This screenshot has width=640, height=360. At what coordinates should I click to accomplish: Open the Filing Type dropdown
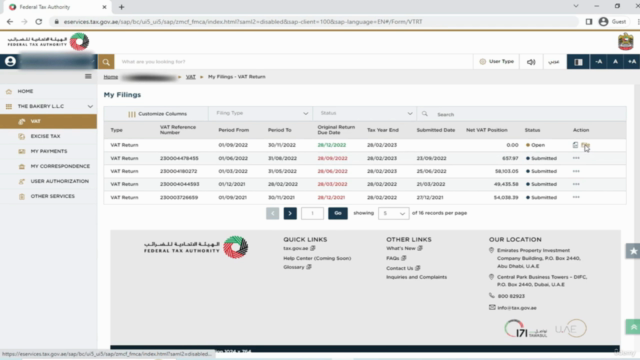[x=260, y=113]
